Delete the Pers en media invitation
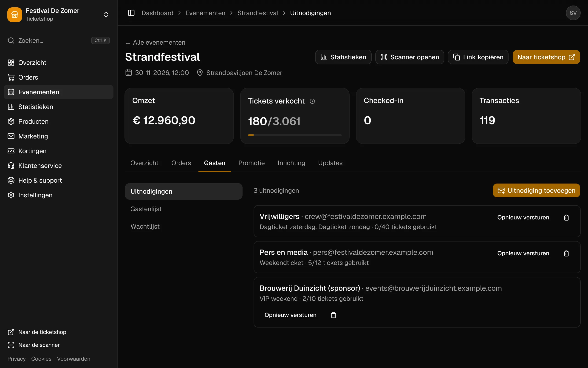This screenshot has height=368, width=588. pos(566,253)
